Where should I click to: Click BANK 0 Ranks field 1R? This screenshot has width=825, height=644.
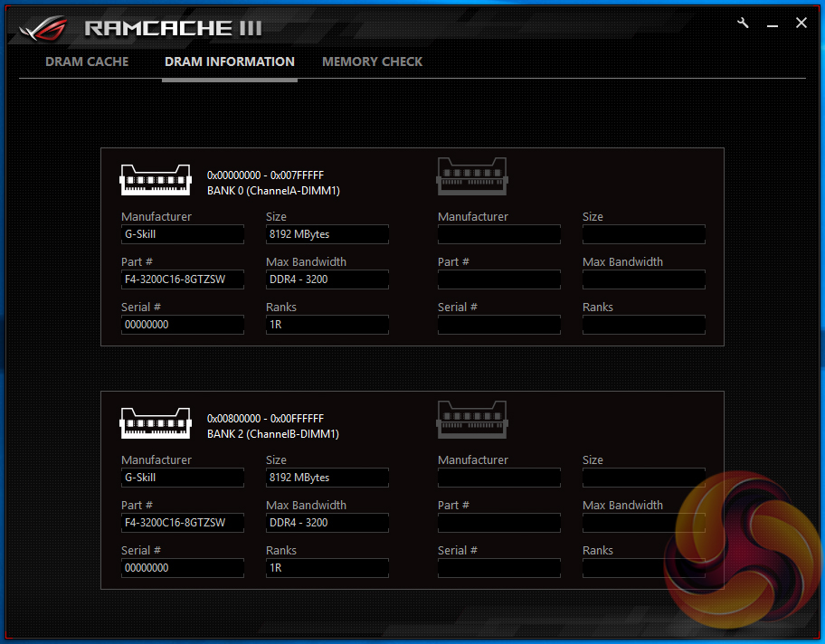(x=327, y=325)
